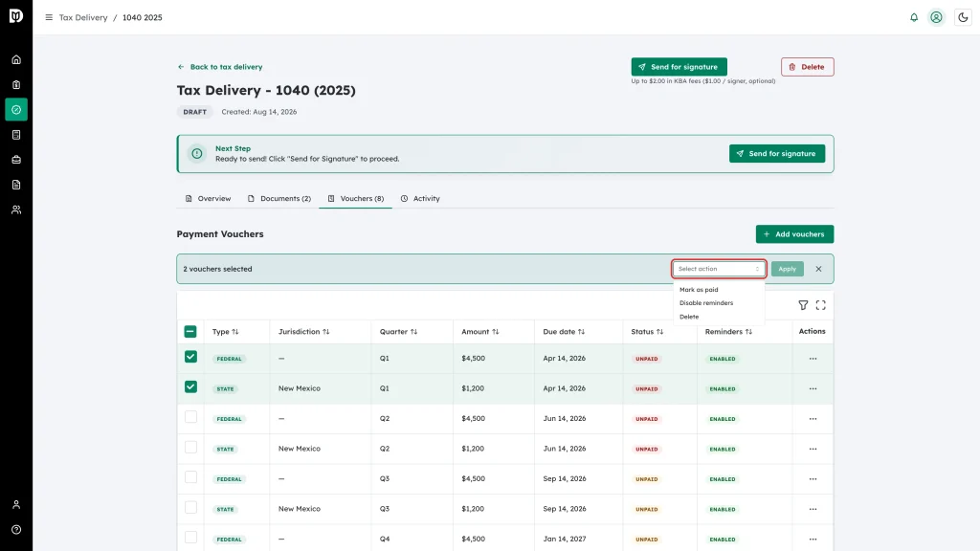Dismiss the vouchers selection bar with X

(x=819, y=269)
